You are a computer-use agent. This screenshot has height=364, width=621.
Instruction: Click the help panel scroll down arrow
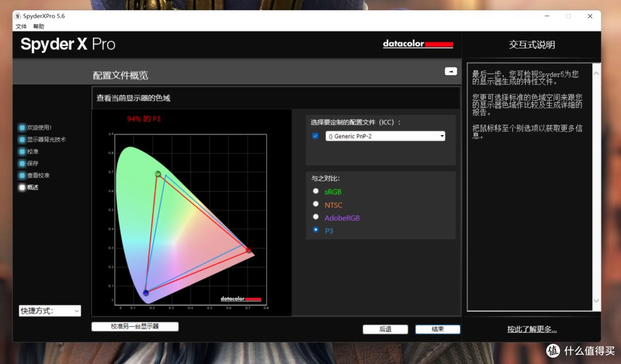[x=596, y=301]
